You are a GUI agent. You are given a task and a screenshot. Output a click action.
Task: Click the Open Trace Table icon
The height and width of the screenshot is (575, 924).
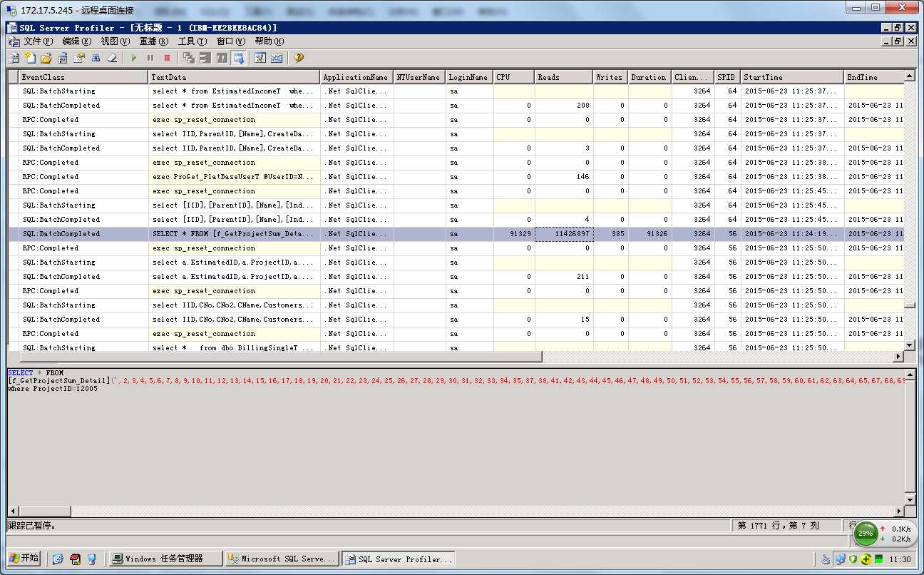(63, 58)
